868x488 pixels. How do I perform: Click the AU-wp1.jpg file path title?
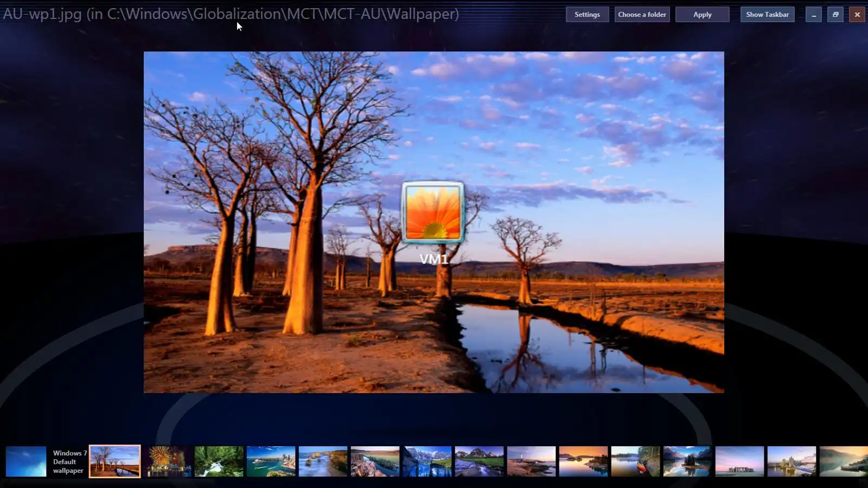(231, 14)
